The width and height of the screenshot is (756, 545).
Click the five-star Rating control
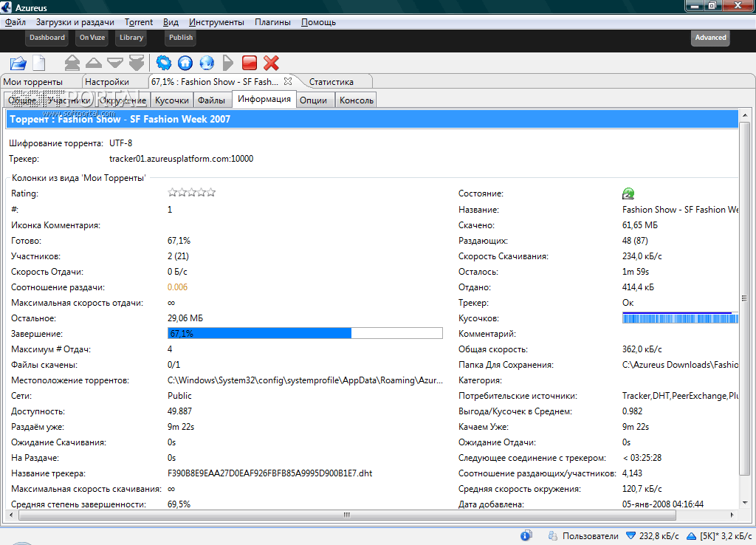click(191, 193)
